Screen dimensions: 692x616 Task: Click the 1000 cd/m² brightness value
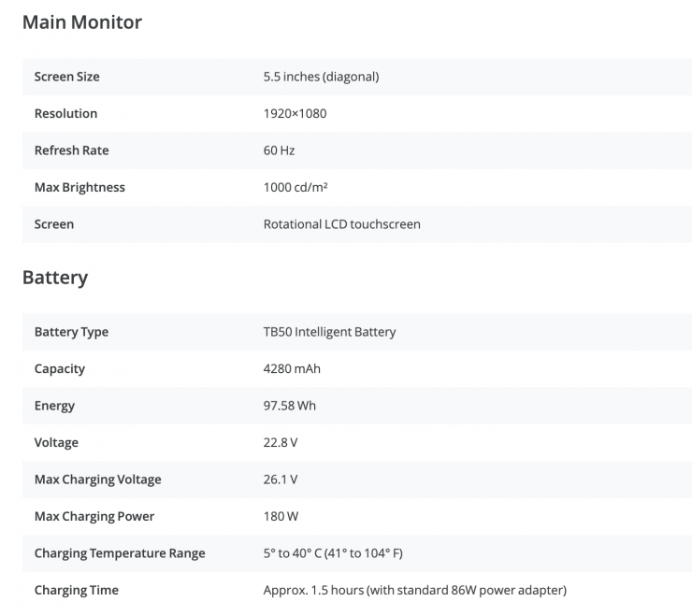296,187
